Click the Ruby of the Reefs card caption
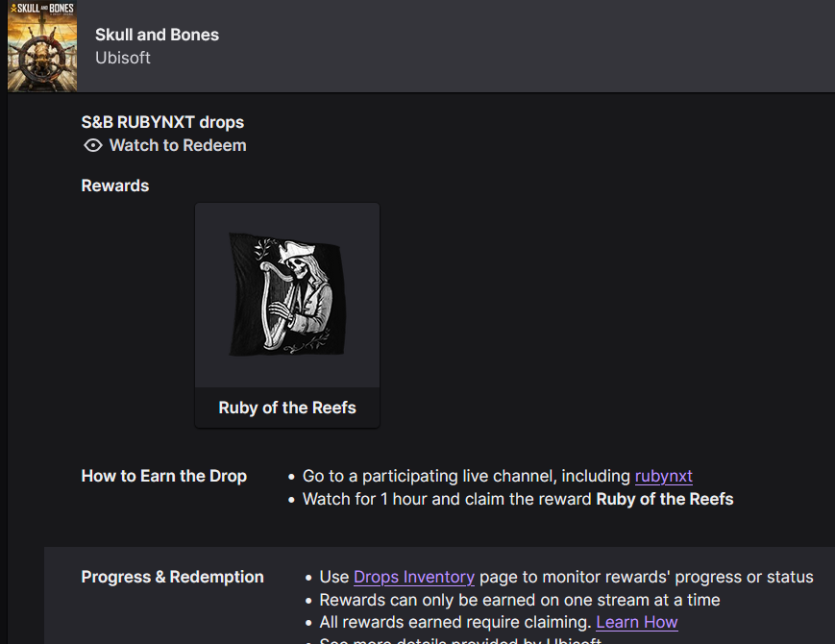 click(x=287, y=408)
